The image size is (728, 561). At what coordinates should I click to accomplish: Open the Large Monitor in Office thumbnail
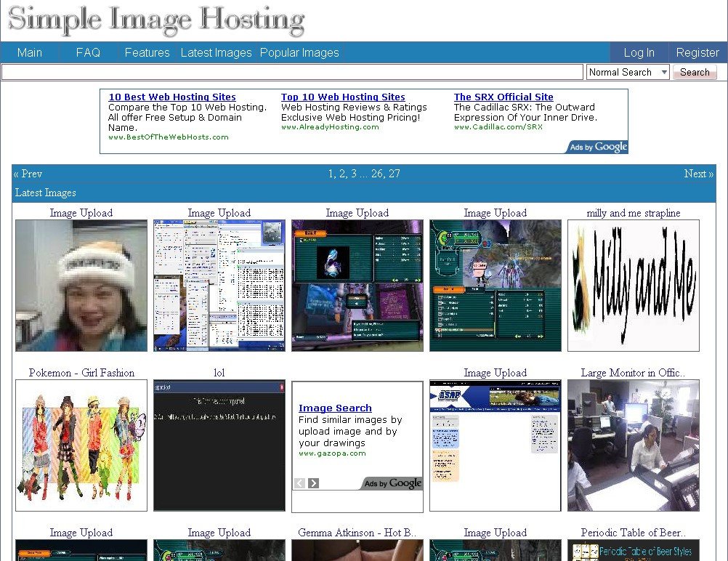[634, 445]
